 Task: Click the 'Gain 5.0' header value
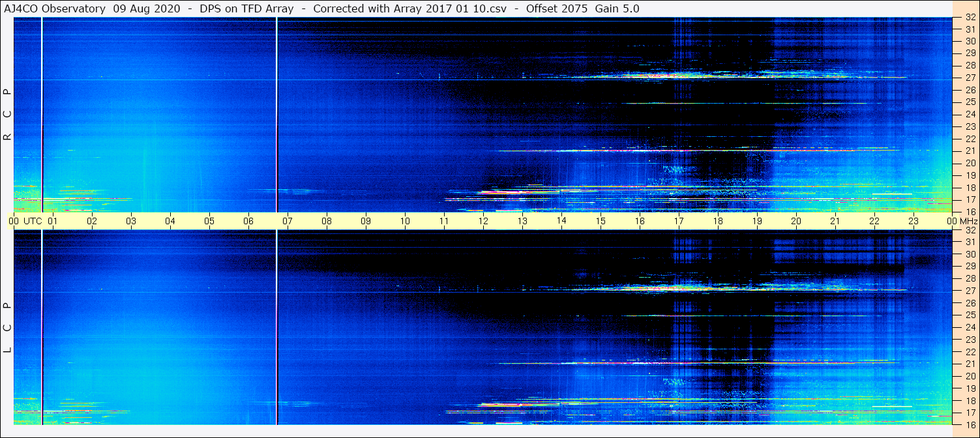pyautogui.click(x=617, y=9)
